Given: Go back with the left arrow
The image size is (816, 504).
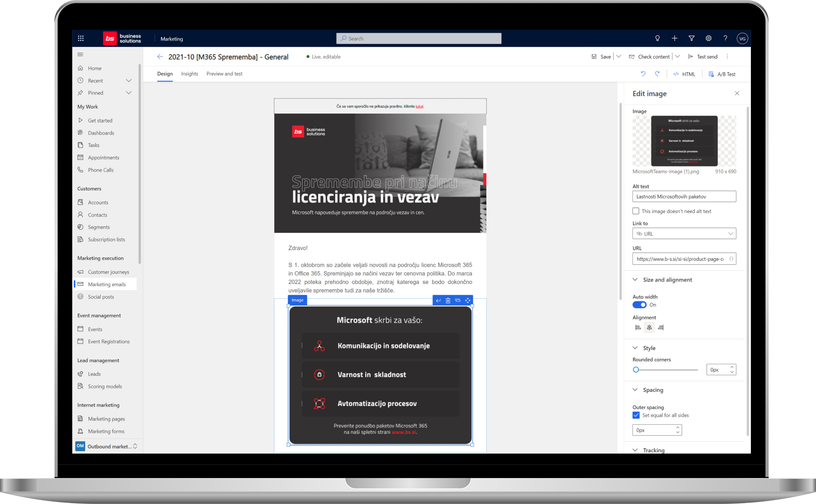Looking at the screenshot, I should click(x=160, y=57).
